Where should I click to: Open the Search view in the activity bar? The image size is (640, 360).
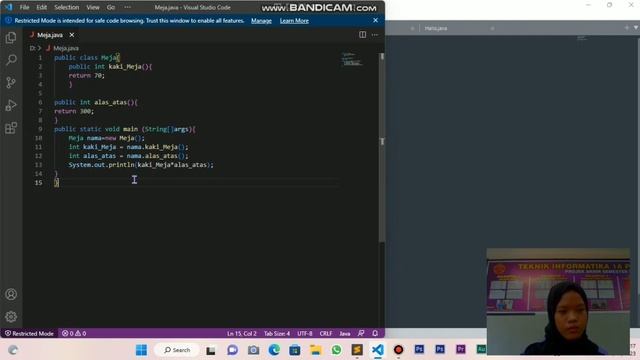pos(11,60)
